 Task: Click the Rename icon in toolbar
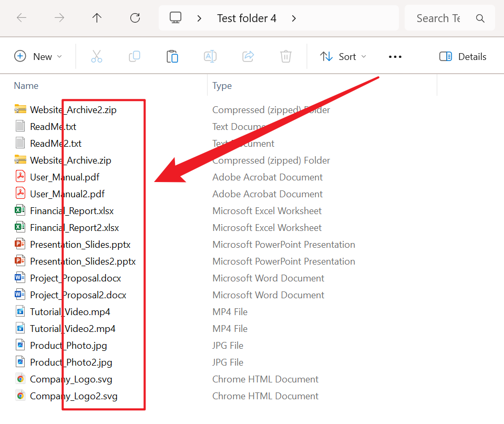(210, 57)
